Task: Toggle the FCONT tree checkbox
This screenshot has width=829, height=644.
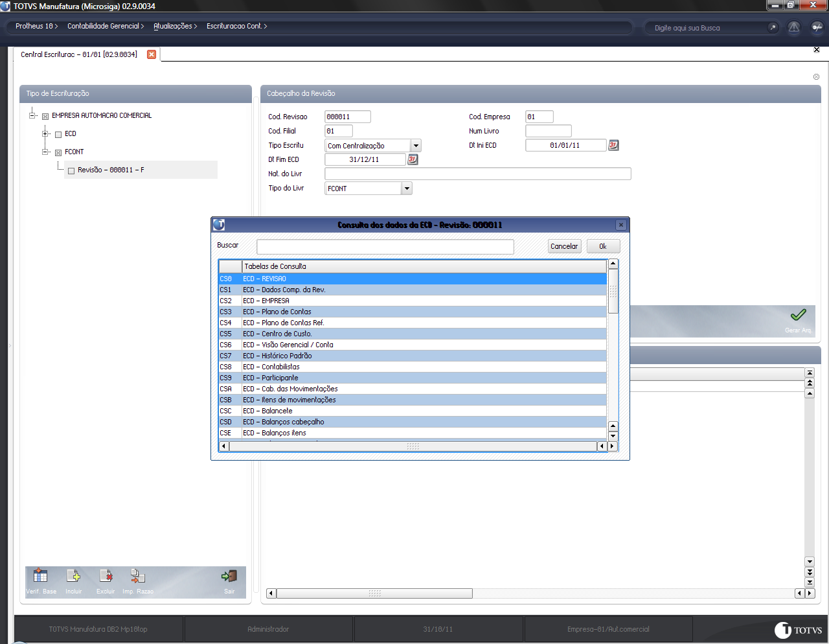Action: pyautogui.click(x=58, y=153)
